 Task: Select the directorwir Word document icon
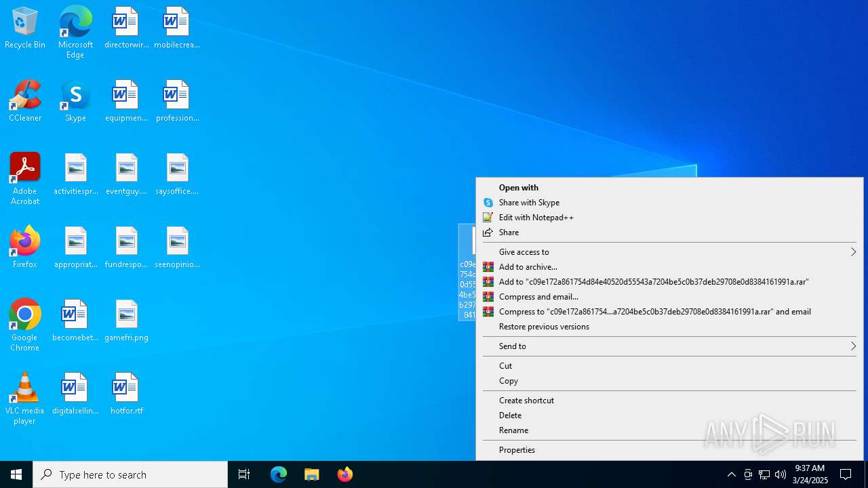click(126, 28)
